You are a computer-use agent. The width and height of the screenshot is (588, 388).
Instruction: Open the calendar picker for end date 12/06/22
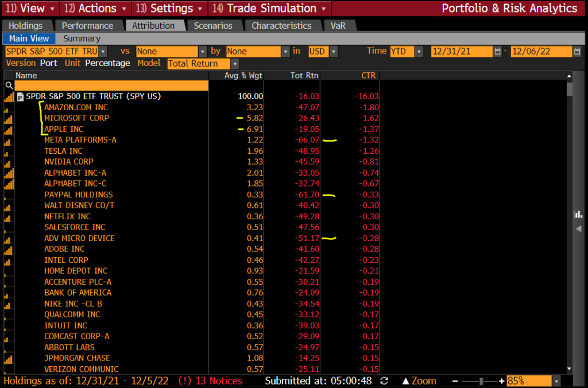(x=577, y=51)
